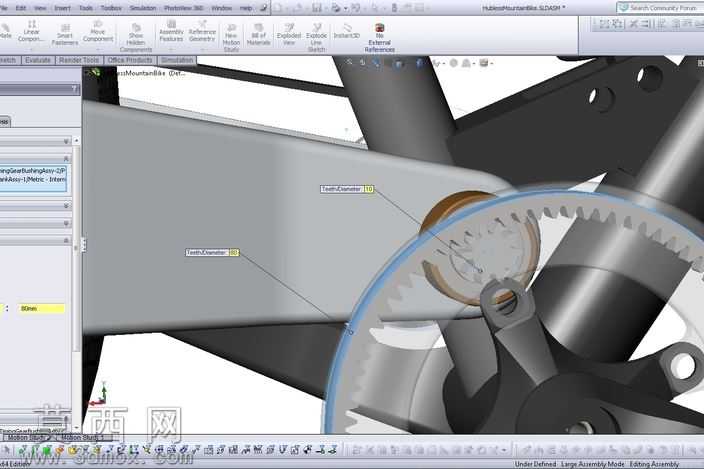704x469 pixels.
Task: Click the Previous View icon
Action: (x=376, y=63)
